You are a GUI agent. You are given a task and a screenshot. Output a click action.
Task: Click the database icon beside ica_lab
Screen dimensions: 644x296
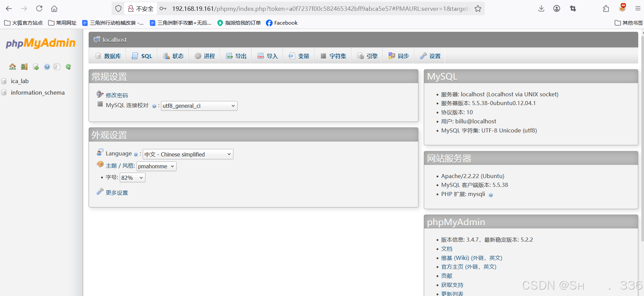4,81
